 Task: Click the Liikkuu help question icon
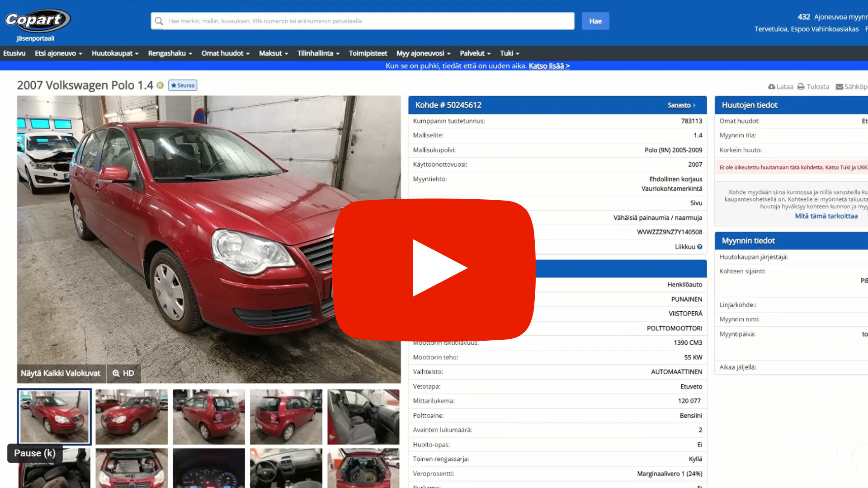[x=700, y=247]
